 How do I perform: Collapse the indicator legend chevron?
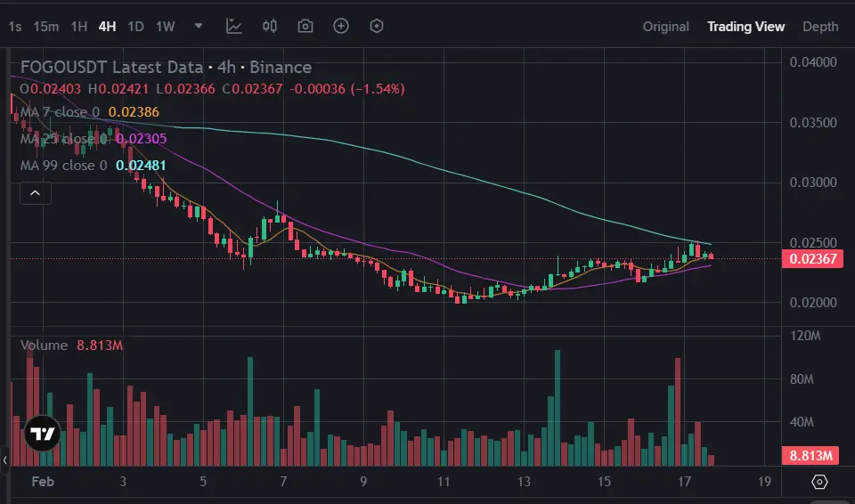click(x=36, y=193)
